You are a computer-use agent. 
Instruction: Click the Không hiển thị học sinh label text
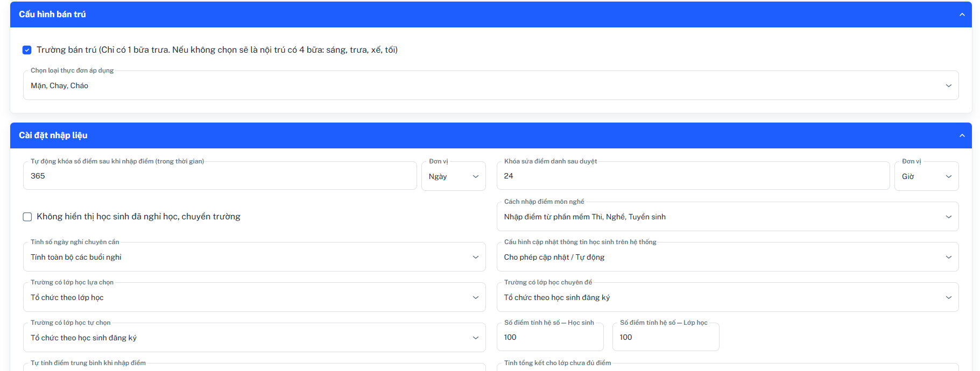tap(138, 217)
